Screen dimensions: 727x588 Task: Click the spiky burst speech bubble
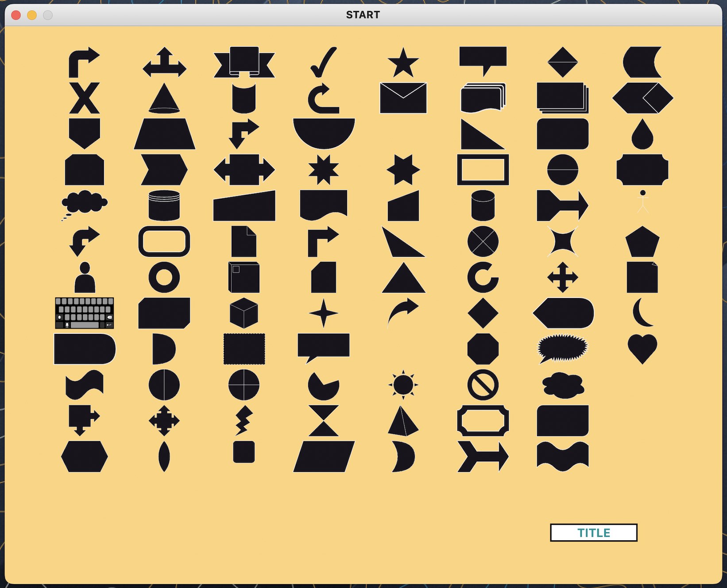(562, 348)
